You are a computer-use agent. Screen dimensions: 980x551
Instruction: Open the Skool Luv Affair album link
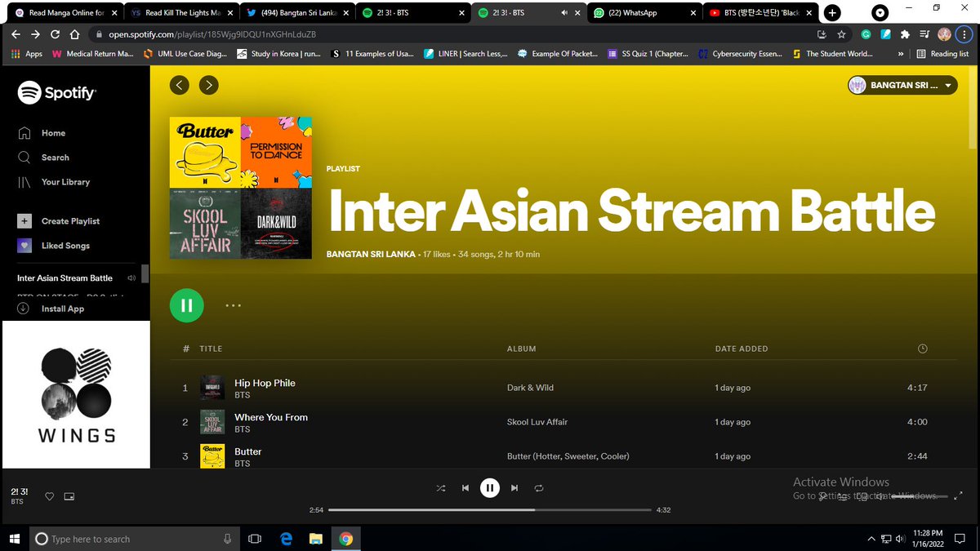click(537, 422)
